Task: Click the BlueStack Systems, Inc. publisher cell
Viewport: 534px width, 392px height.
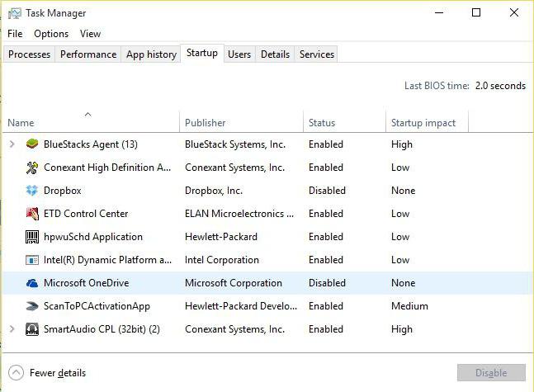Action: coord(235,144)
